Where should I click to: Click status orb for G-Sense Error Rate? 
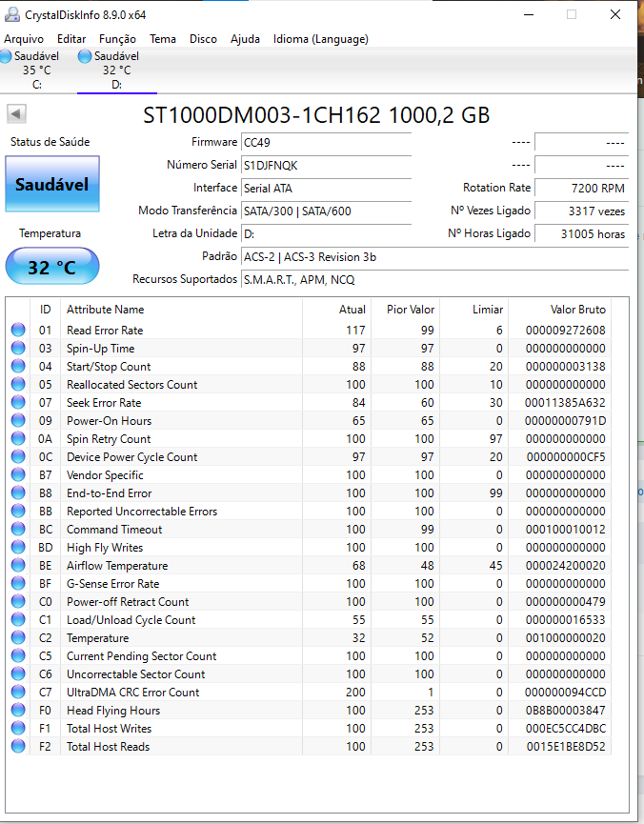(18, 584)
